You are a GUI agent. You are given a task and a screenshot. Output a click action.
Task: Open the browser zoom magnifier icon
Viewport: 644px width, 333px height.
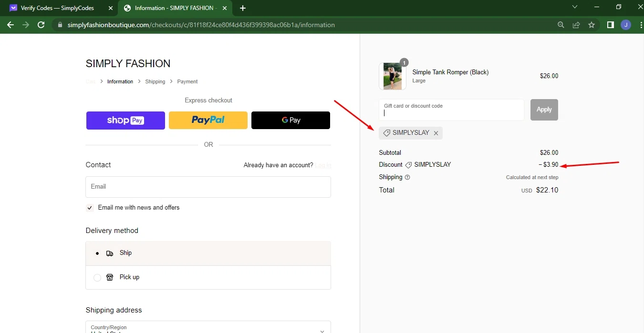561,25
